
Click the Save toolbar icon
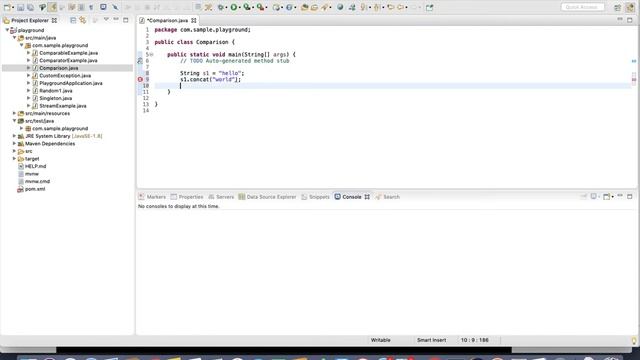(x=20, y=7)
